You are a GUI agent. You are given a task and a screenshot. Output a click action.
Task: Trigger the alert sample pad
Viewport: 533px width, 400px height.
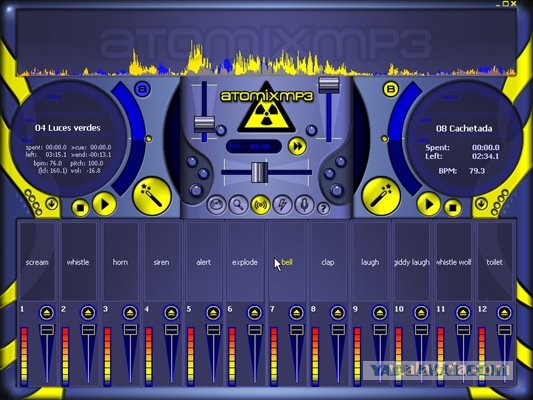(203, 261)
